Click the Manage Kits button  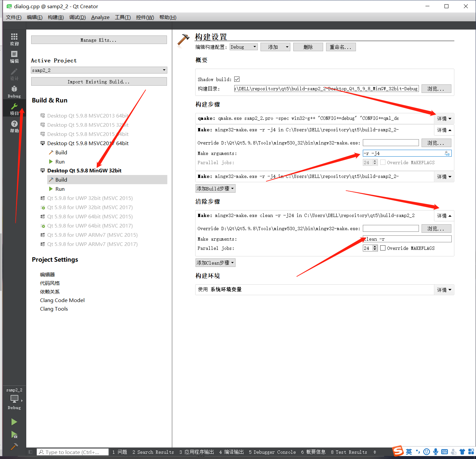point(99,40)
